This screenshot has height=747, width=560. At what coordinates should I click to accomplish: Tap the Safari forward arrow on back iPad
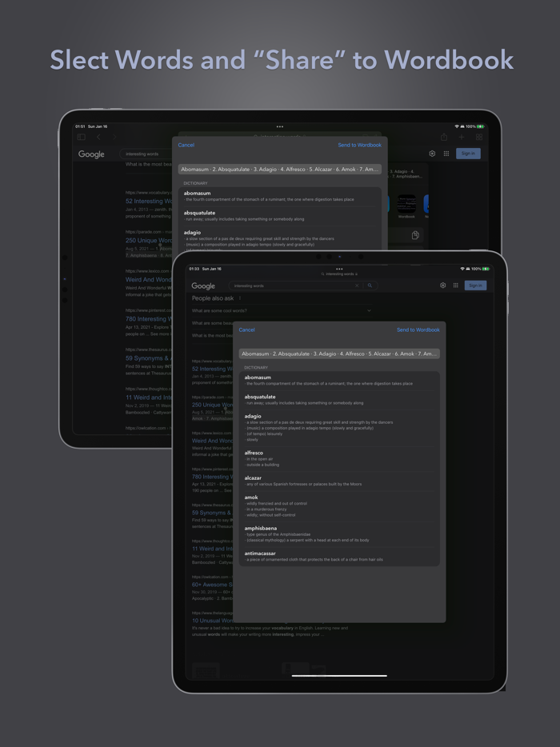114,138
